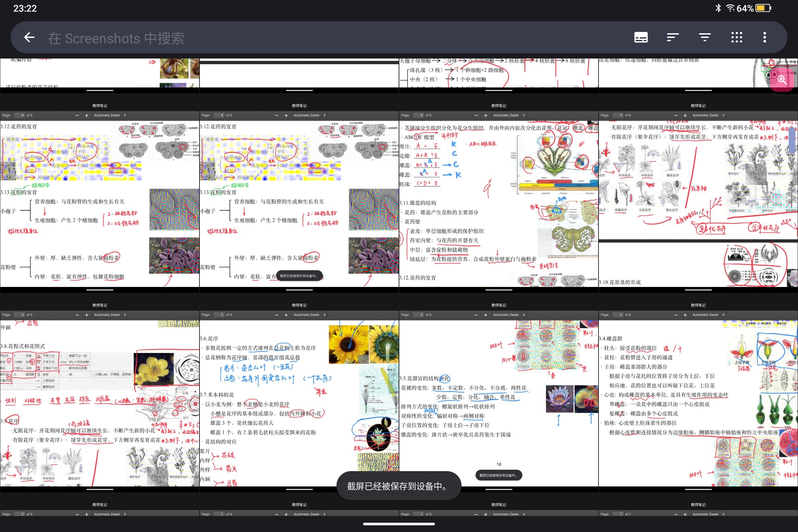Open the three-dot overflow menu
The height and width of the screenshot is (532, 798).
(x=765, y=37)
